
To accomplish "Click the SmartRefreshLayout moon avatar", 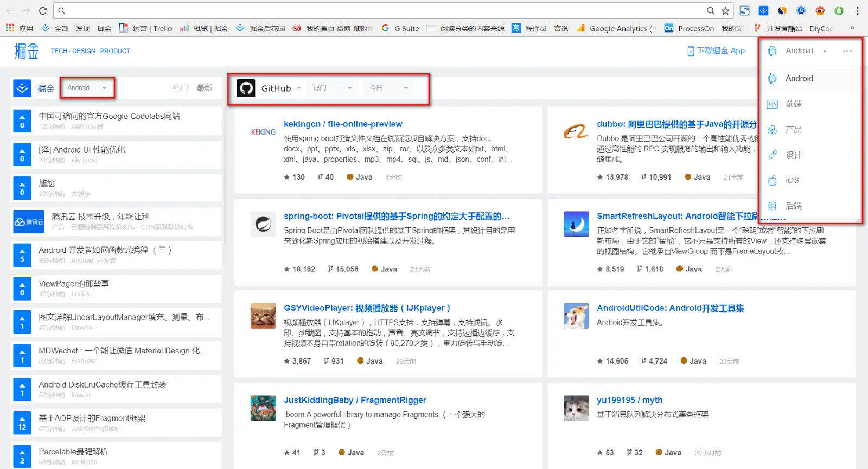I will pyautogui.click(x=576, y=224).
